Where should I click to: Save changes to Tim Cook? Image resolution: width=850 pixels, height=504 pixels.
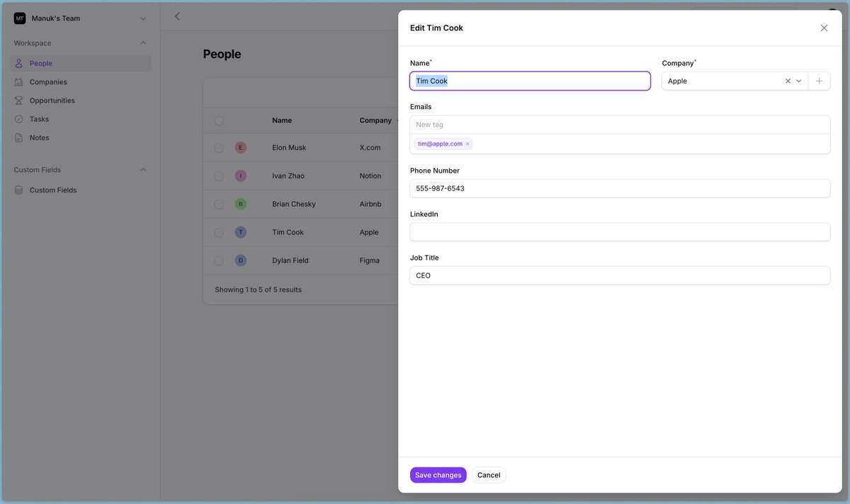tap(438, 475)
